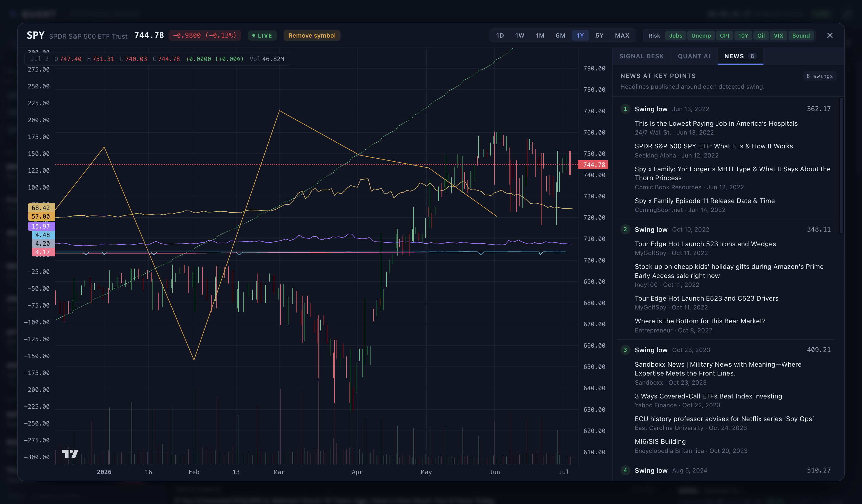Open Lowest Paying Job in America's Hospitals headline
This screenshot has height=504, width=862.
tap(716, 124)
